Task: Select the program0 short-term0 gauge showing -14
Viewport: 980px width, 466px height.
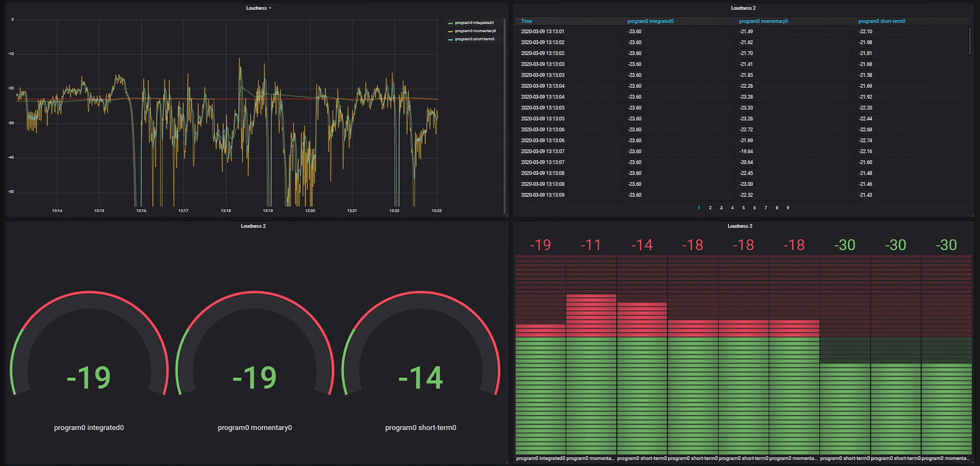Action: 420,360
